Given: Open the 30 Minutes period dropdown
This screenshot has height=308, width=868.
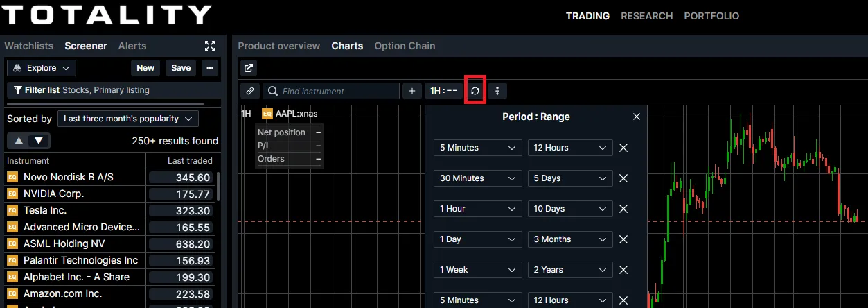Looking at the screenshot, I should [478, 178].
